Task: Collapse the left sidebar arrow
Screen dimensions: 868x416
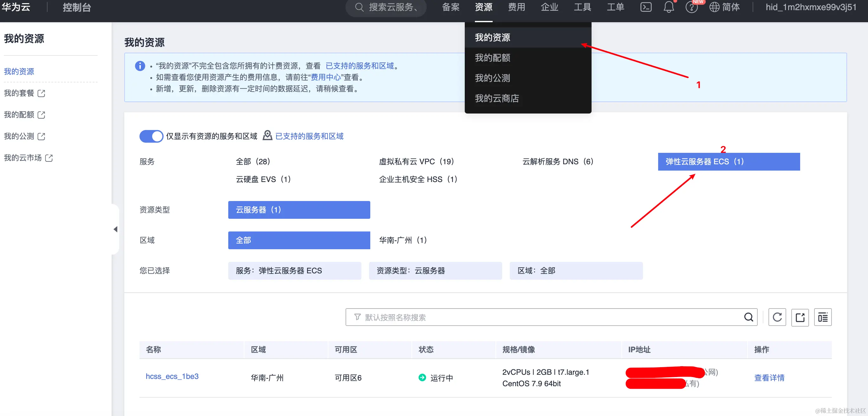Action: click(x=115, y=229)
